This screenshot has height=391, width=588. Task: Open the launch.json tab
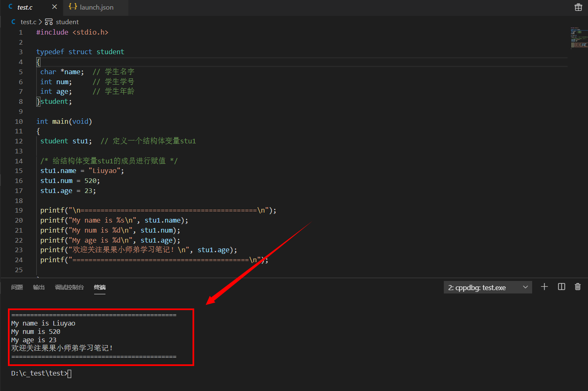click(x=96, y=7)
